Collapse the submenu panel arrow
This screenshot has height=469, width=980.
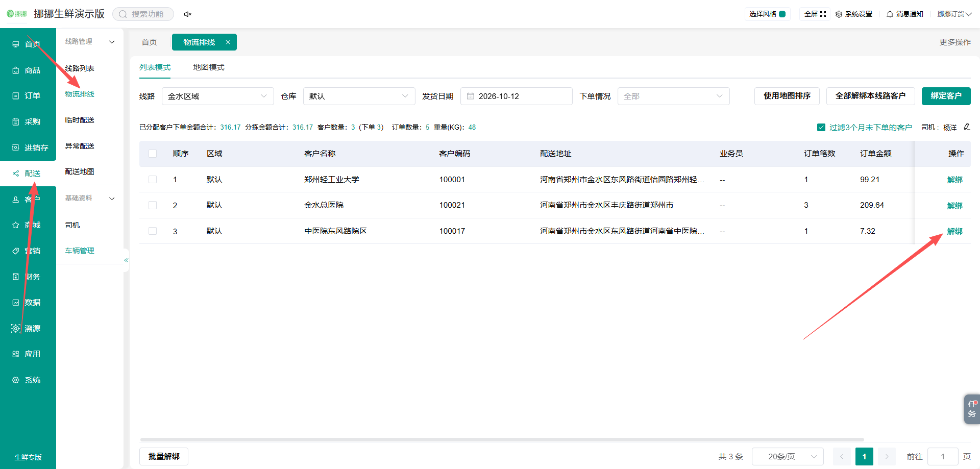[x=126, y=260]
